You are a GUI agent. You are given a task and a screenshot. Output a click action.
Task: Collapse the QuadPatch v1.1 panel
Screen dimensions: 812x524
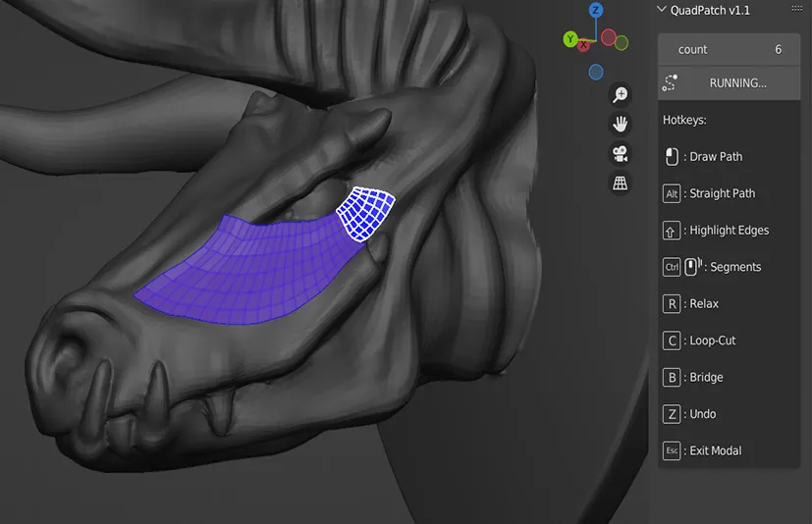coord(662,9)
